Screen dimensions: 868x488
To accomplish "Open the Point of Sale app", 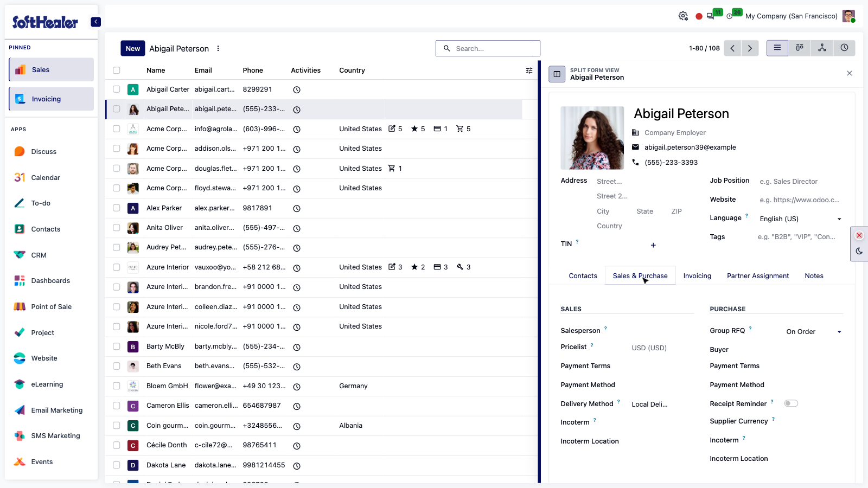I will [52, 306].
